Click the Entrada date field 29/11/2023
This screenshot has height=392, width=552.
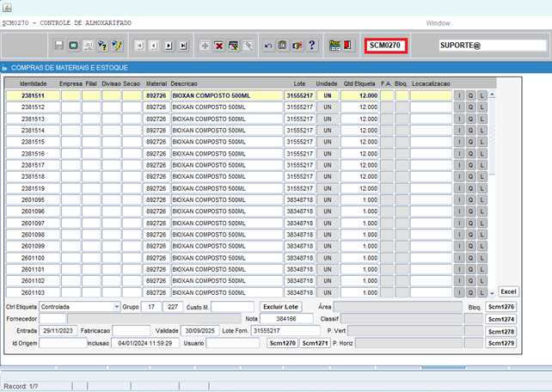(x=58, y=331)
